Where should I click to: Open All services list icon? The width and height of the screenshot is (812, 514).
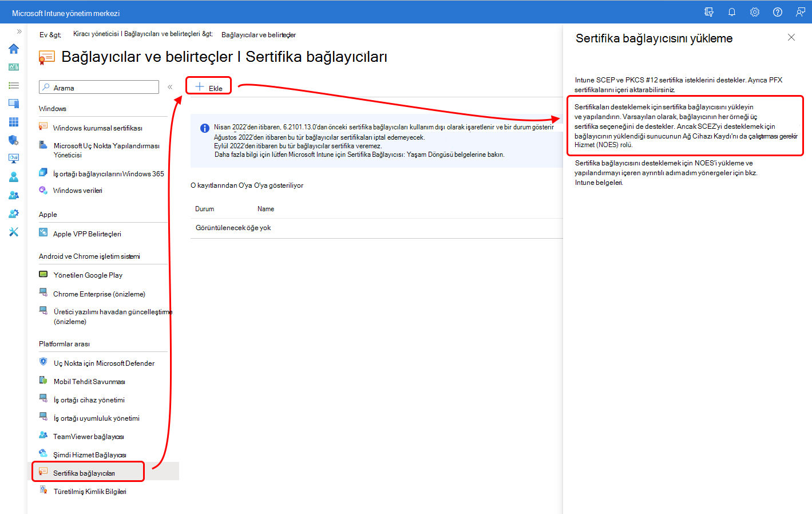click(14, 85)
